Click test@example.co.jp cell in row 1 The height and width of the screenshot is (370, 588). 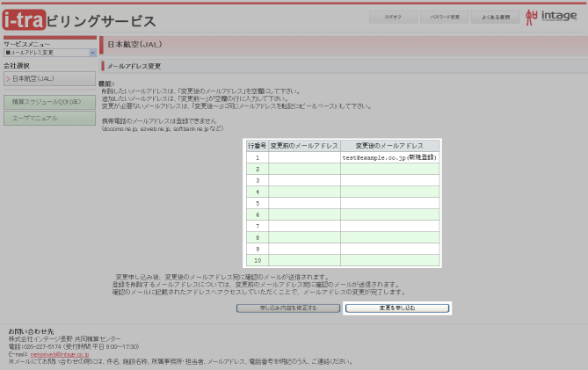point(389,157)
